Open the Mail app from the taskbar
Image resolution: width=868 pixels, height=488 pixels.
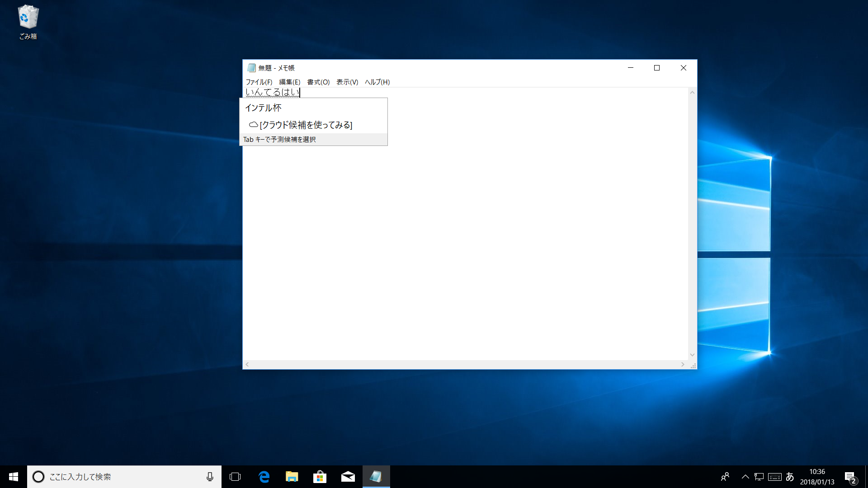pyautogui.click(x=348, y=477)
